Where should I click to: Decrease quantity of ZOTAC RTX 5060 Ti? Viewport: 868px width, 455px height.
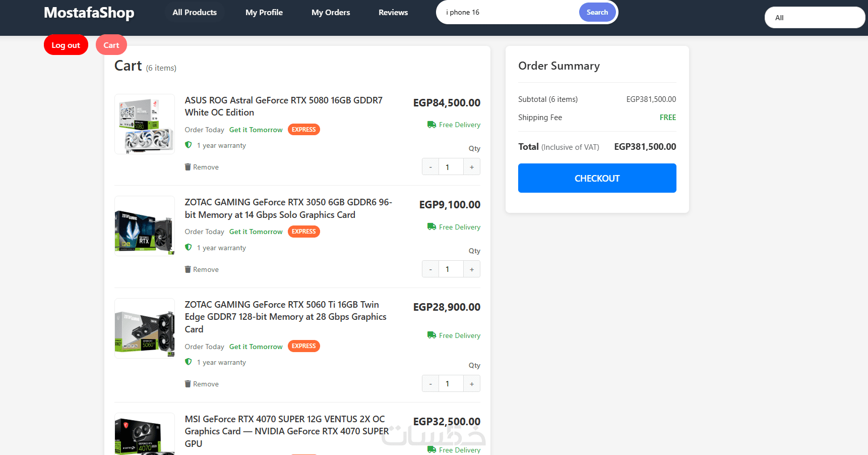point(430,384)
